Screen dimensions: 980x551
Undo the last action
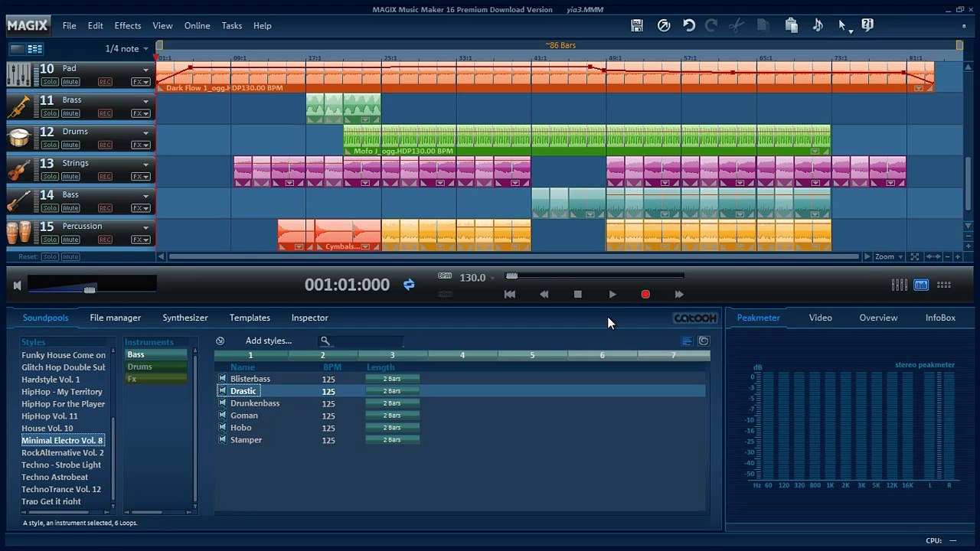[x=689, y=25]
